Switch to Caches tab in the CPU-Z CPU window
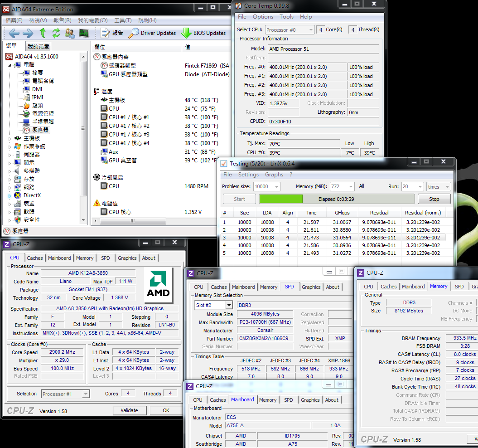 tap(35, 258)
